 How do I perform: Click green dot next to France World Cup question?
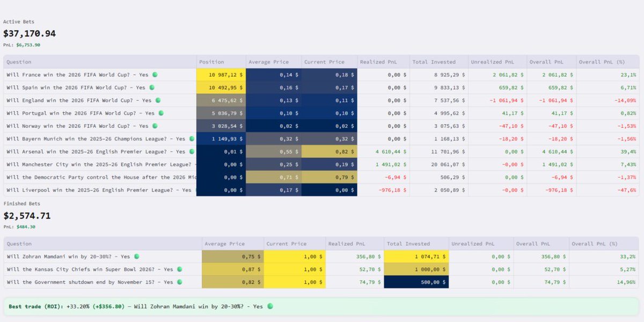coord(155,75)
